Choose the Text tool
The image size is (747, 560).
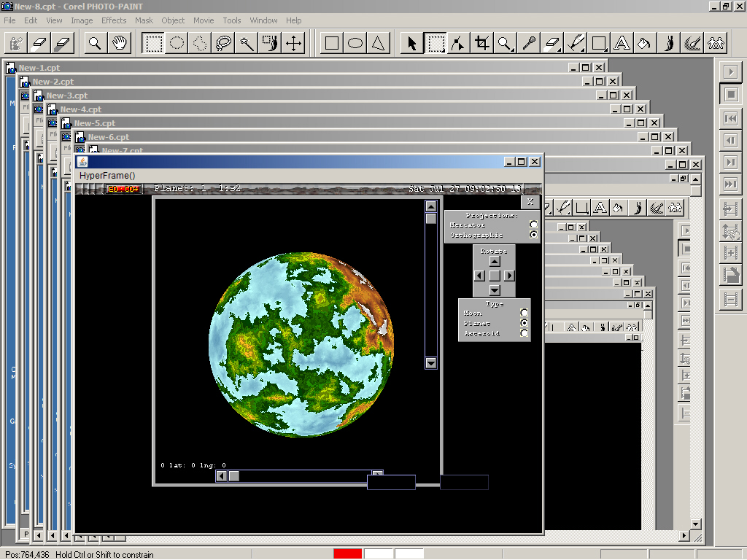point(621,44)
